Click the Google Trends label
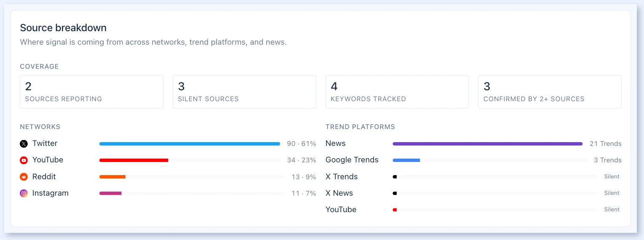 [x=352, y=160]
